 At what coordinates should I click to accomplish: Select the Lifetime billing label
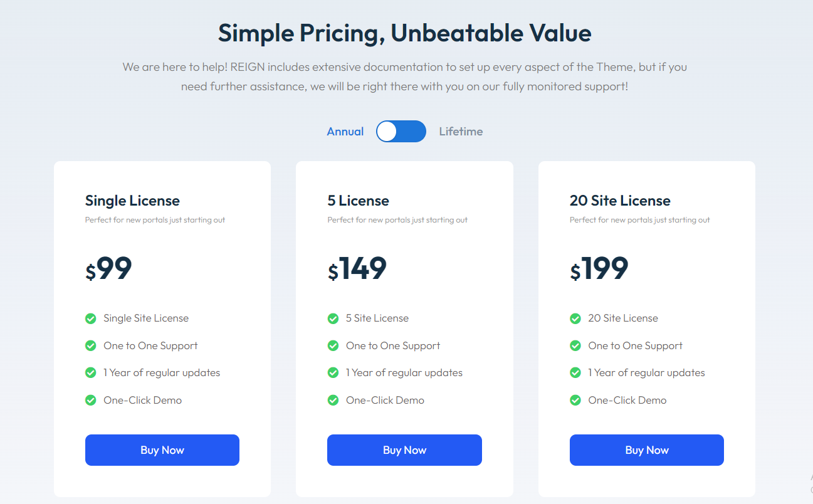pyautogui.click(x=461, y=132)
